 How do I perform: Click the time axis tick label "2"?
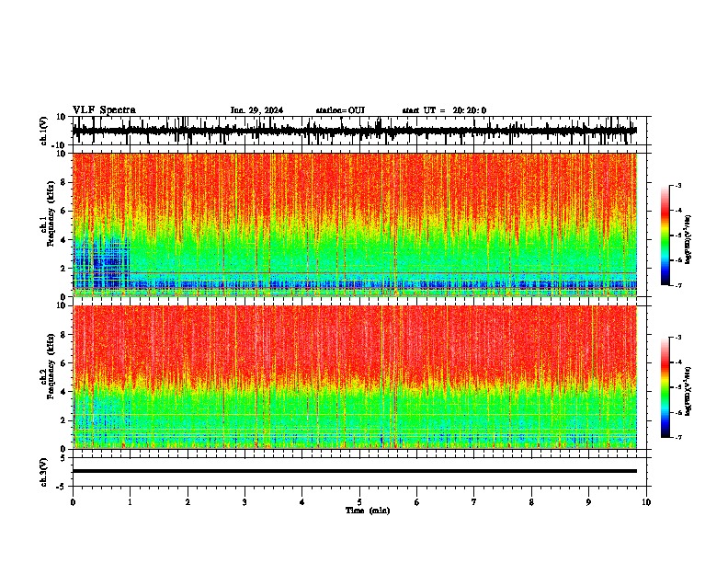[188, 502]
